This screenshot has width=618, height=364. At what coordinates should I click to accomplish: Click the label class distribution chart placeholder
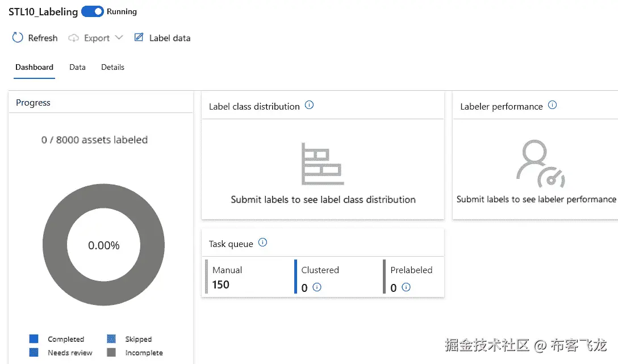click(321, 164)
